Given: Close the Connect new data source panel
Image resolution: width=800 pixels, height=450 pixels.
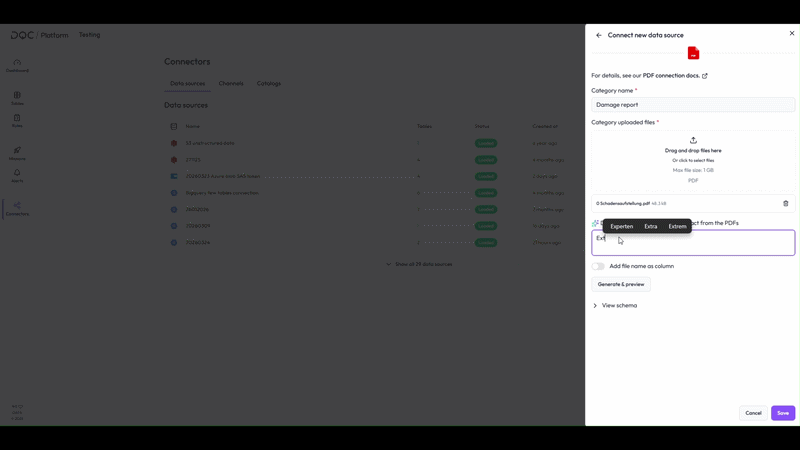Looking at the screenshot, I should [792, 33].
